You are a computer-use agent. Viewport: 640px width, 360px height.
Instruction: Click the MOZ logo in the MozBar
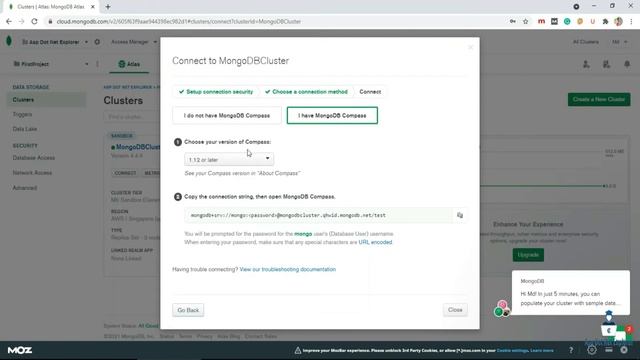click(20, 350)
